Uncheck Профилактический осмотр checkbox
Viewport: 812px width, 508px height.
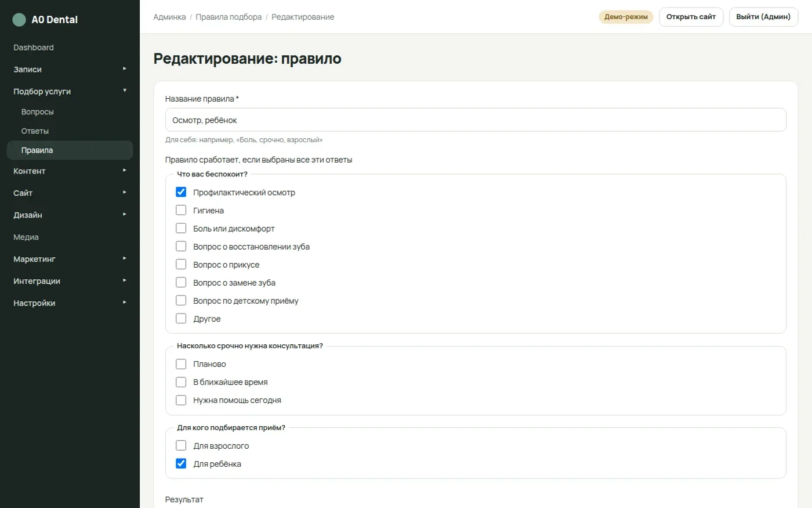[x=181, y=192]
